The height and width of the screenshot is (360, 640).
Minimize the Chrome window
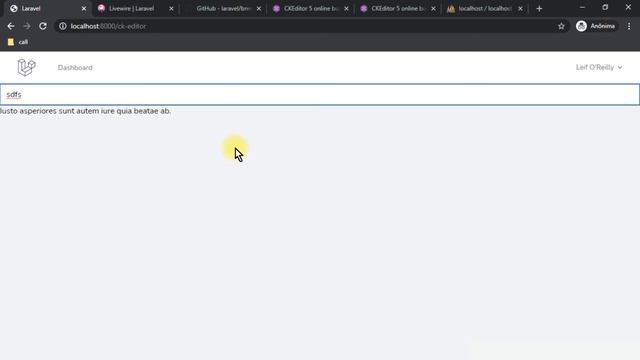point(582,7)
